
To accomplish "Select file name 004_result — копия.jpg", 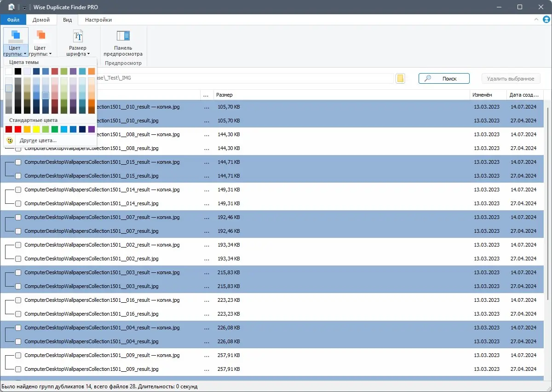I will 102,328.
